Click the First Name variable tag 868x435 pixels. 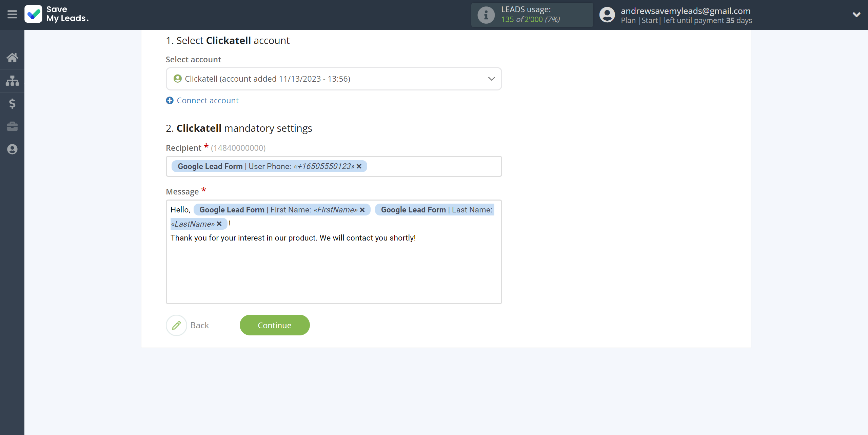[x=282, y=210]
